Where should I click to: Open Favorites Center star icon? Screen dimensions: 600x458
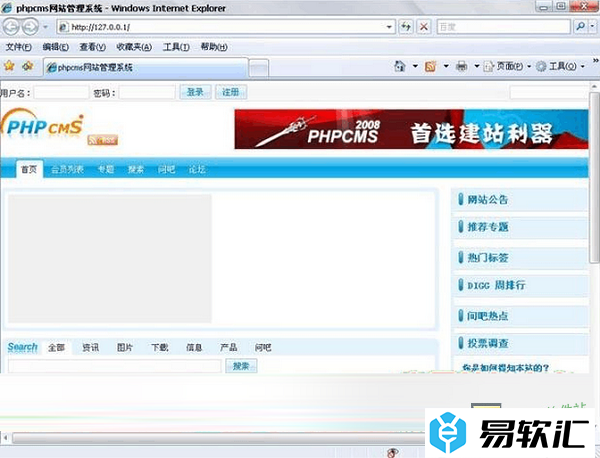pyautogui.click(x=9, y=66)
